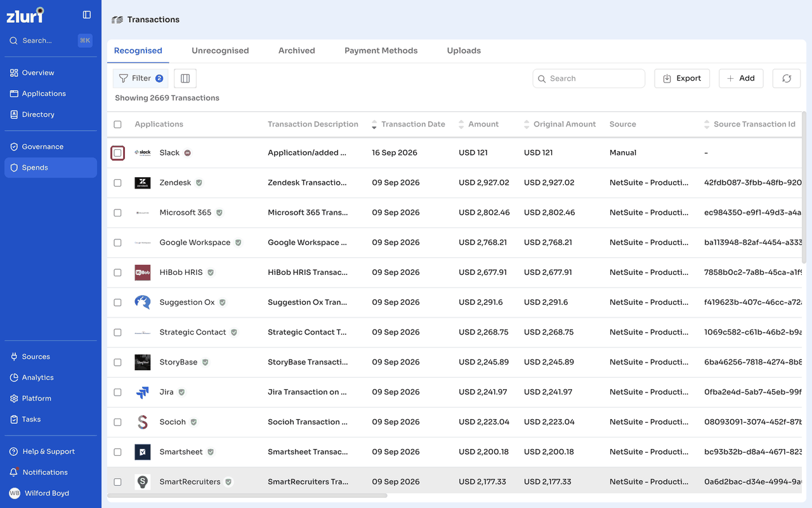Open the Filter options
The width and height of the screenshot is (812, 508).
141,78
